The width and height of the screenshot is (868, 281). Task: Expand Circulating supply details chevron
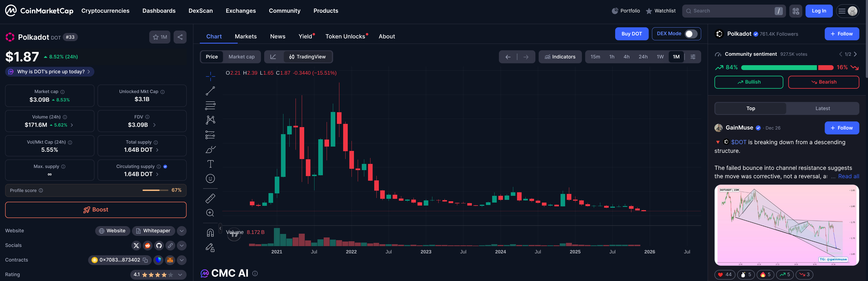(x=157, y=174)
